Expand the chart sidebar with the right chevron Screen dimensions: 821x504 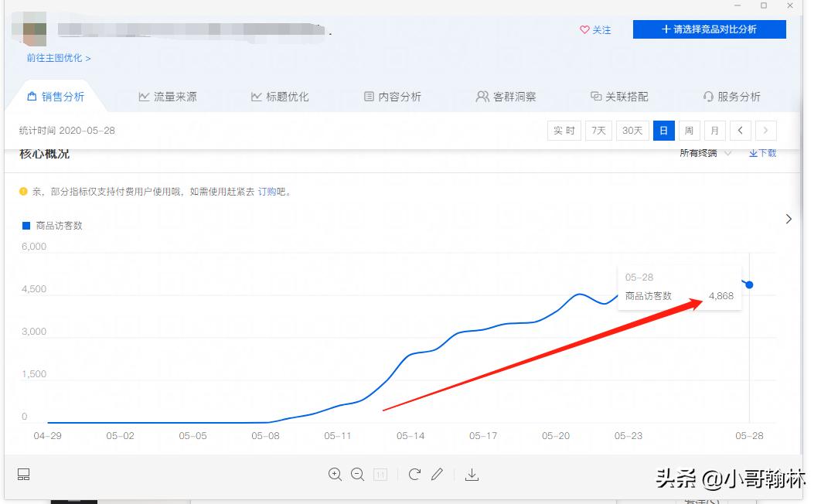pos(789,219)
